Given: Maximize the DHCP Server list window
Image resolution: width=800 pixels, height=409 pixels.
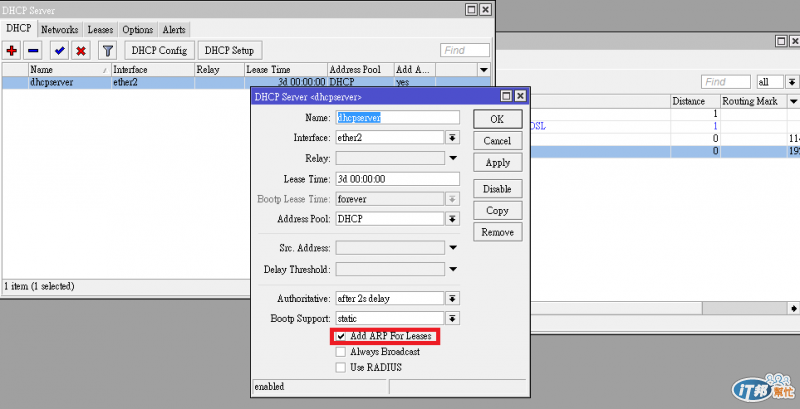Looking at the screenshot, I should 471,10.
